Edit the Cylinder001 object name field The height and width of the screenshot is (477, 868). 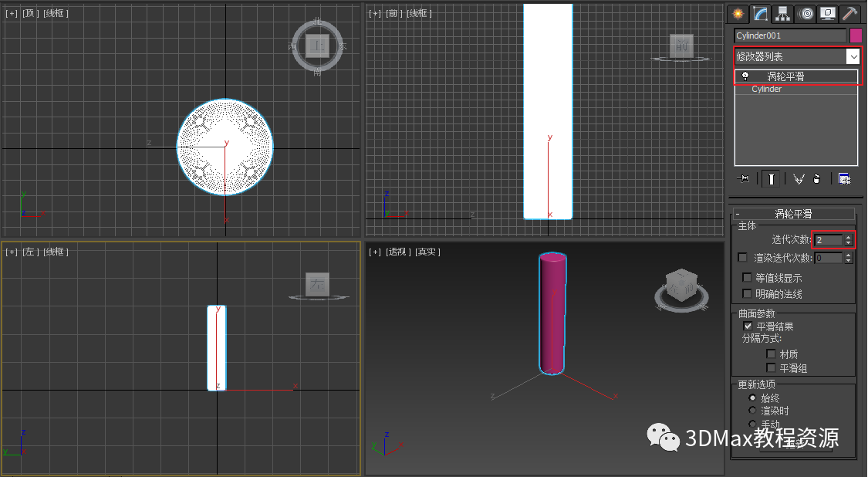(x=790, y=36)
